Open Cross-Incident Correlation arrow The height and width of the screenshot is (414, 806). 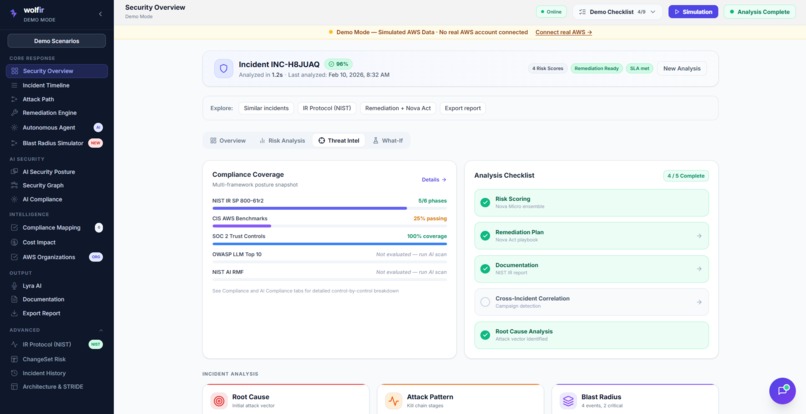(x=699, y=302)
